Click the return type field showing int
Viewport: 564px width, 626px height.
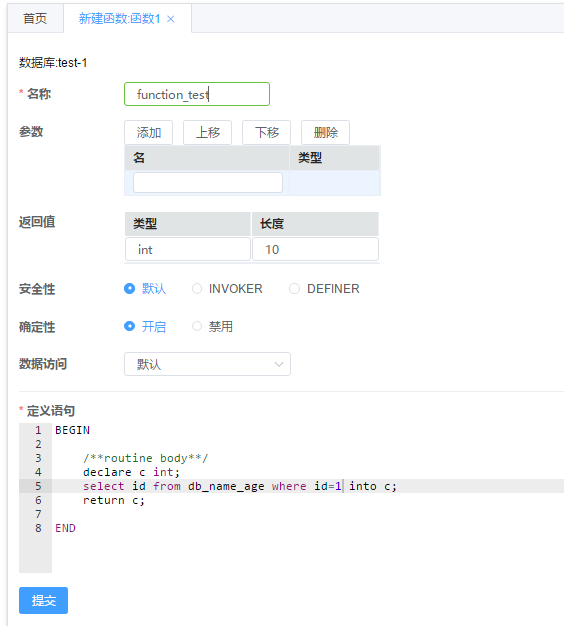pos(188,250)
